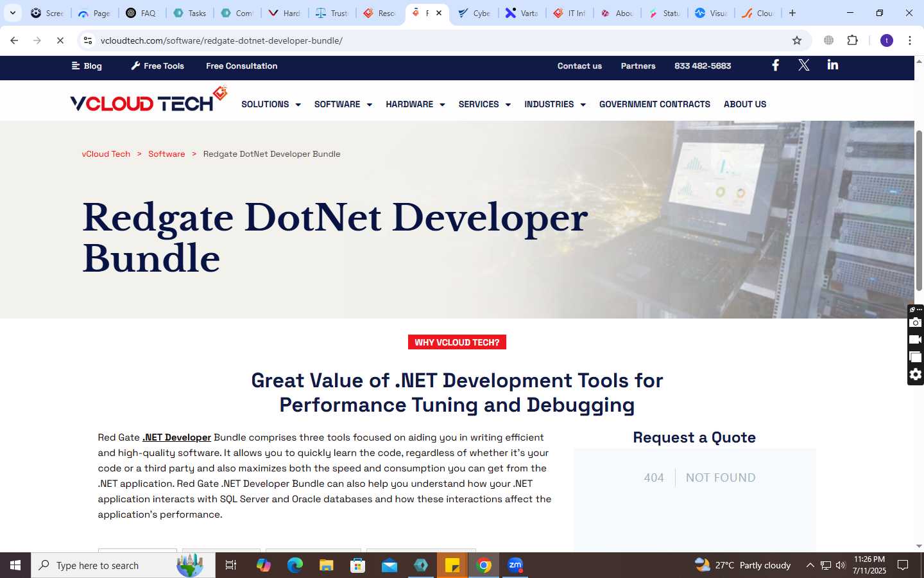Screen dimensions: 924x578
Task: Expand the Software menu
Action: (343, 104)
